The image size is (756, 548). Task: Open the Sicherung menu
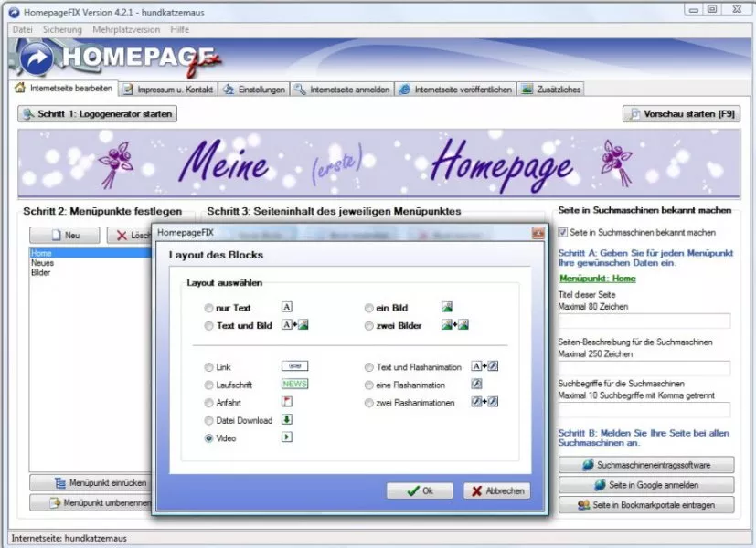61,29
